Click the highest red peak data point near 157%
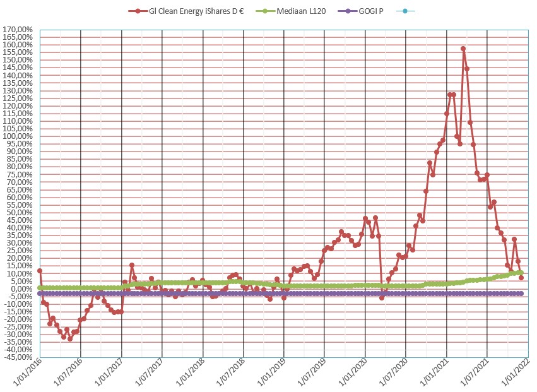The height and width of the screenshot is (392, 537). tap(463, 49)
